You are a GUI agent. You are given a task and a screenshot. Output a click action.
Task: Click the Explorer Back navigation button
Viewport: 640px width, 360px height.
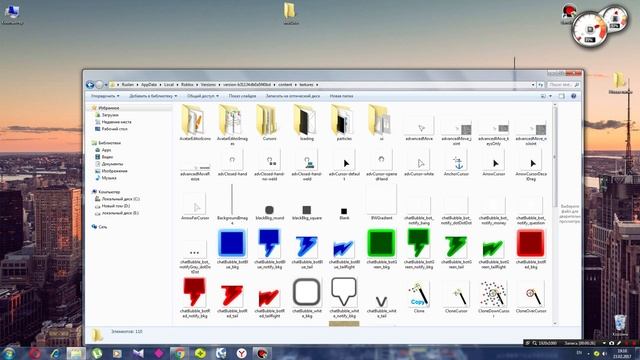coord(90,85)
